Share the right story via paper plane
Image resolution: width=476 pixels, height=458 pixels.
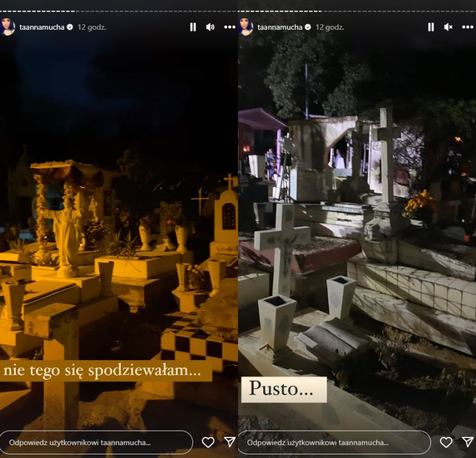(467, 442)
